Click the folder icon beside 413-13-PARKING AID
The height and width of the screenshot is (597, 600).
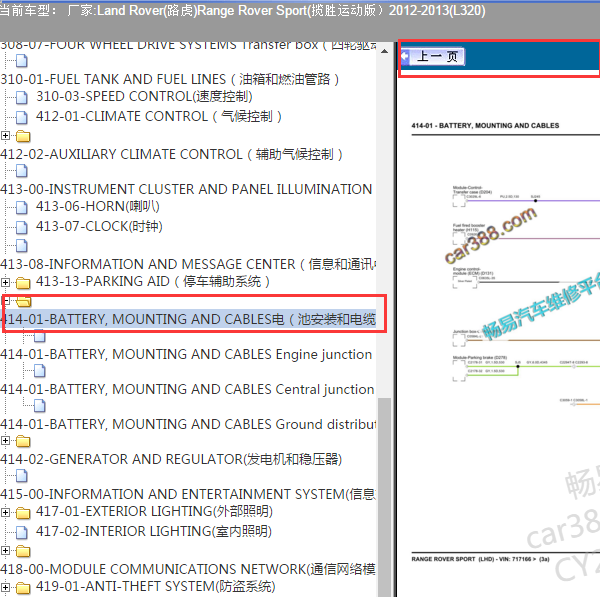point(23,283)
